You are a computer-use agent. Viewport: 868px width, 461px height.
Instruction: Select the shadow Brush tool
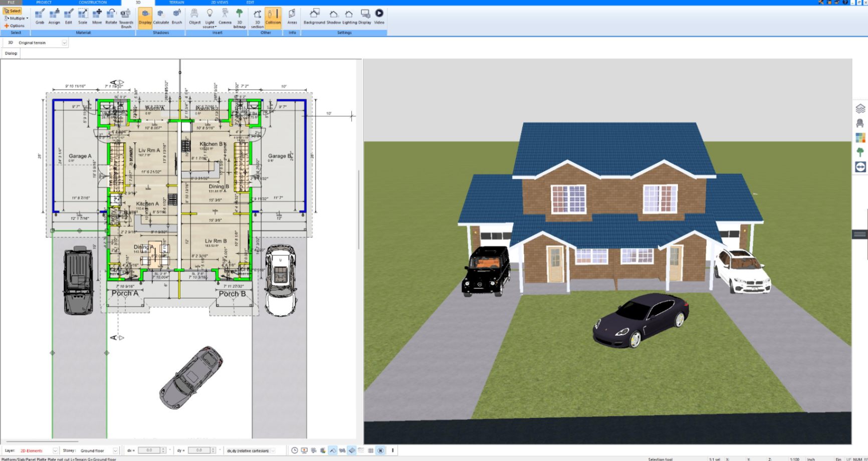click(177, 17)
